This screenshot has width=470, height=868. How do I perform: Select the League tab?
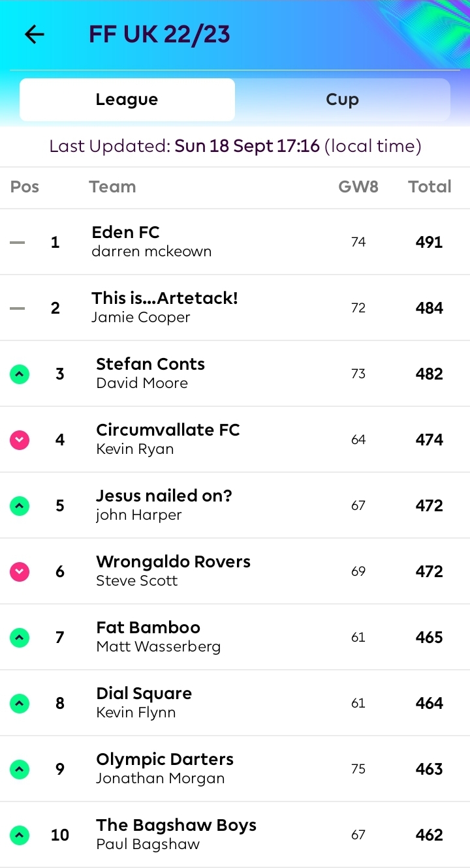click(127, 100)
